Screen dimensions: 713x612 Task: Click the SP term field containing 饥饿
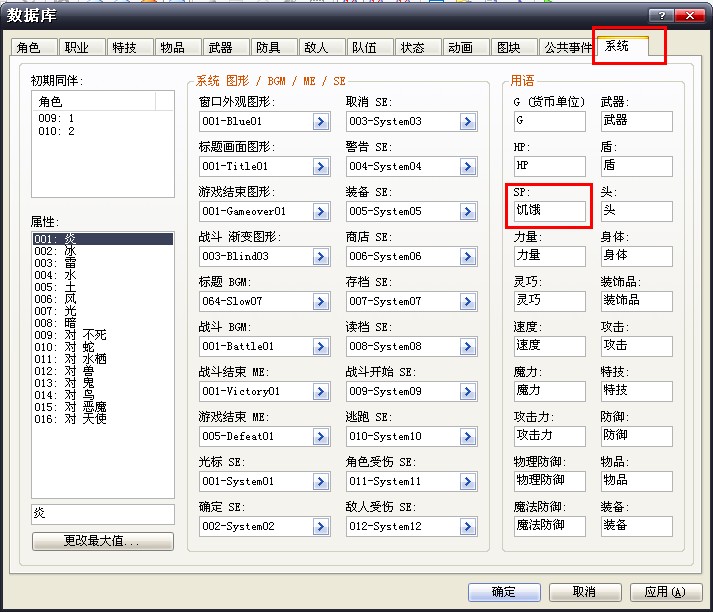tap(549, 211)
